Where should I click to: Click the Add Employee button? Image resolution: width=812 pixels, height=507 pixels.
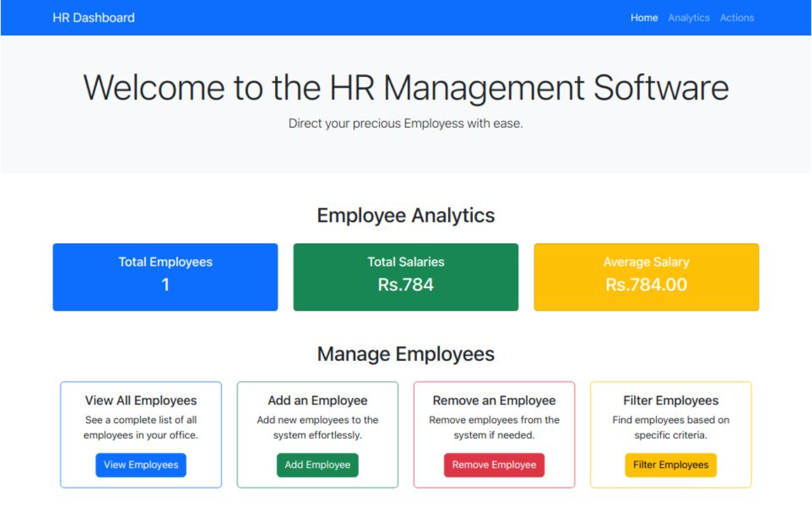[317, 465]
